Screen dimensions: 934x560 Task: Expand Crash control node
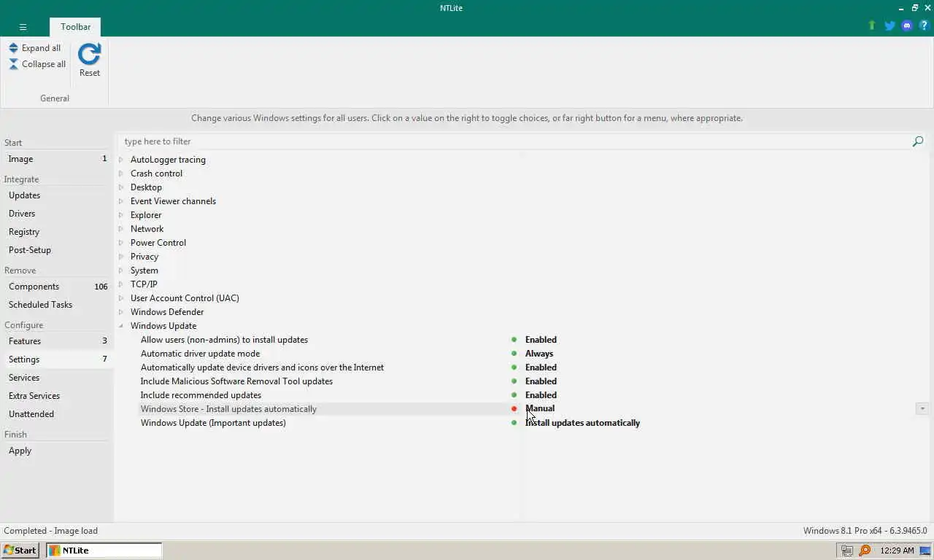(x=121, y=174)
